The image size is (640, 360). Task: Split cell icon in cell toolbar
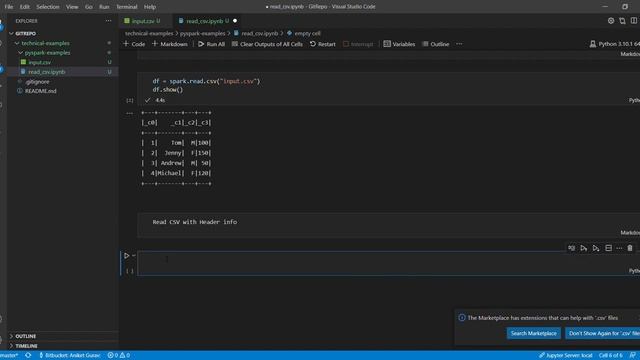click(x=609, y=248)
